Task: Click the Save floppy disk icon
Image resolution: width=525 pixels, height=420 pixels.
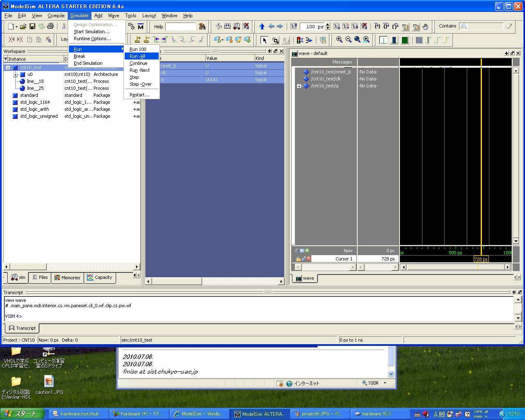Action: click(32, 27)
